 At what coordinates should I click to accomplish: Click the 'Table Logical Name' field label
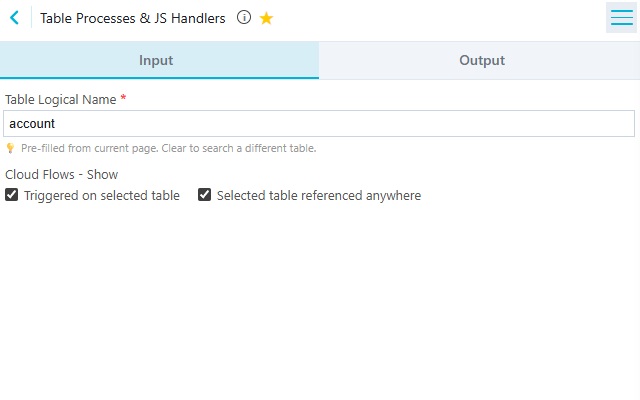pos(60,100)
